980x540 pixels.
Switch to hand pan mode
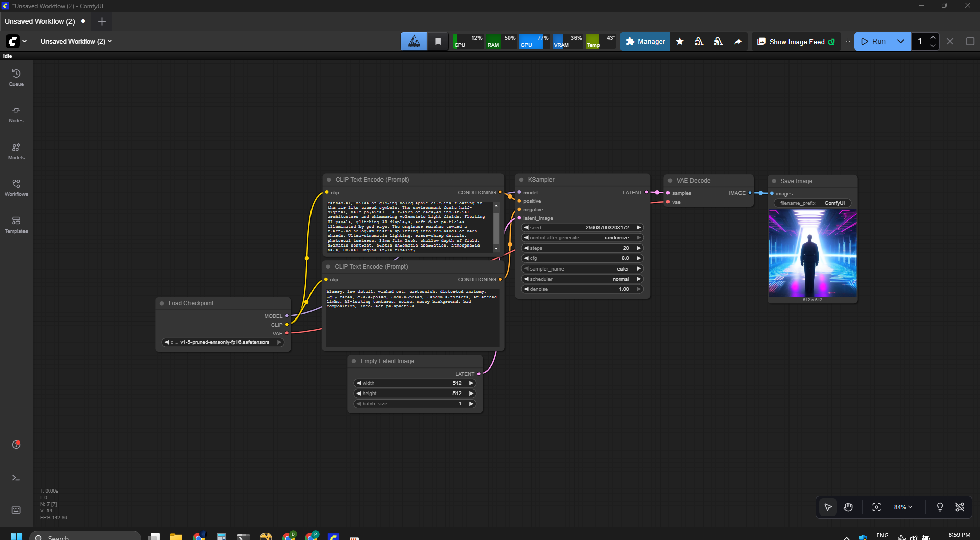coord(848,507)
